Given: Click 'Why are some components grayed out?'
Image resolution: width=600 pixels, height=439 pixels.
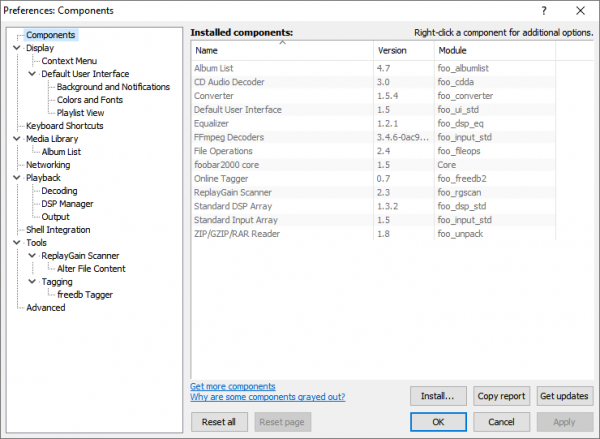Looking at the screenshot, I should [268, 397].
